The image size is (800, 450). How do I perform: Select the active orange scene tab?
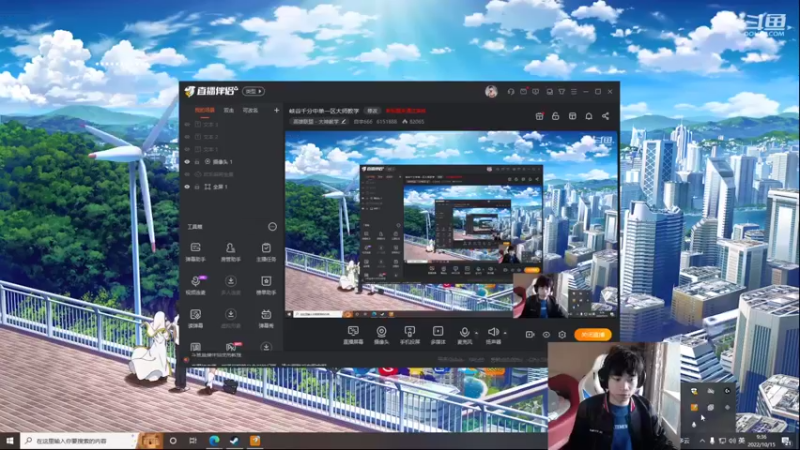205,110
